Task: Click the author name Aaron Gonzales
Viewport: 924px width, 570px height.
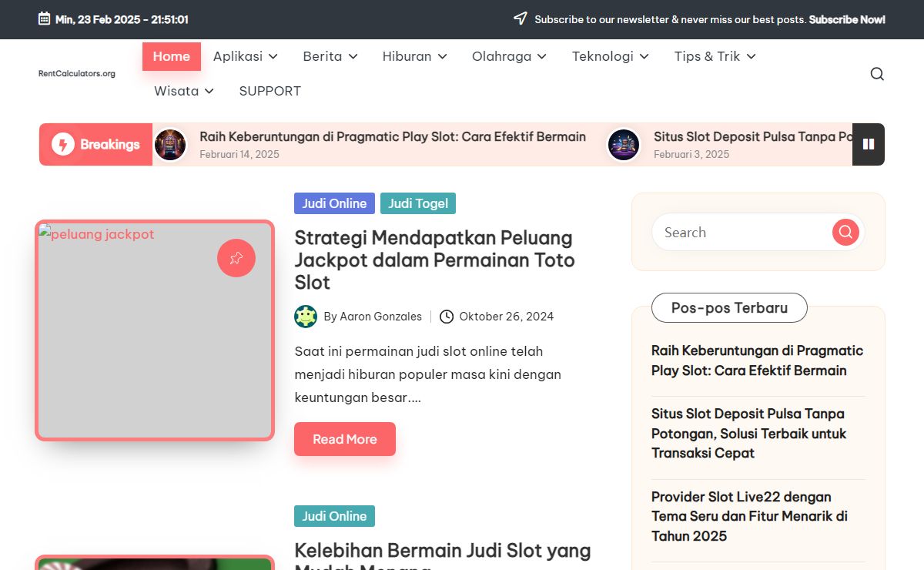Action: (380, 317)
